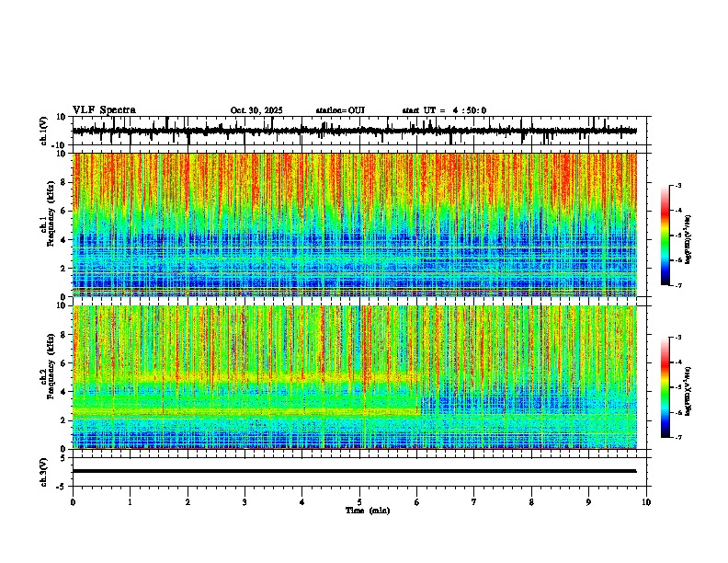
Task: Click the flat ch.3 trace line
Action: 355,471
